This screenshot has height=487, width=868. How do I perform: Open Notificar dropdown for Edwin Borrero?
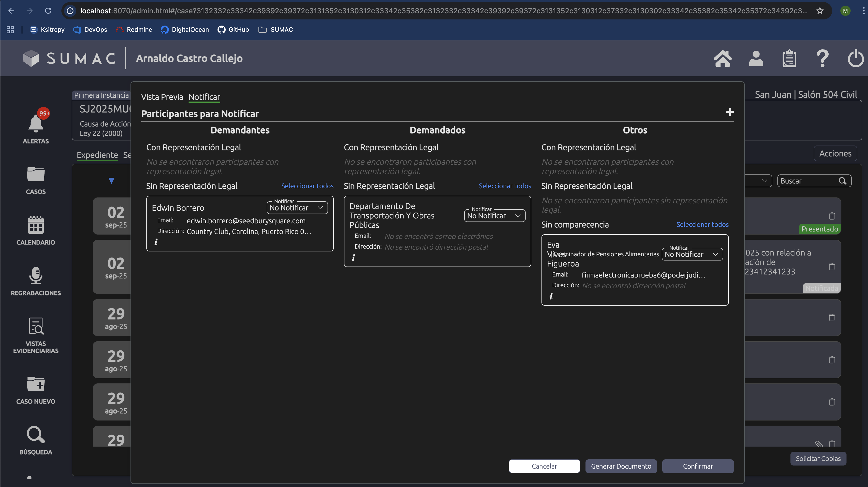click(x=297, y=208)
